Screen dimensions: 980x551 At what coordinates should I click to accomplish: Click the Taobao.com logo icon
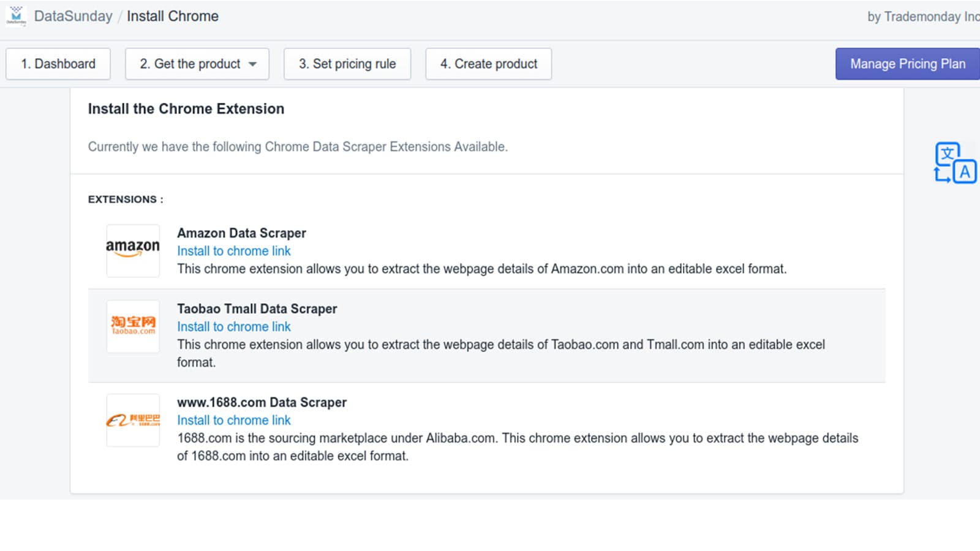tap(132, 326)
